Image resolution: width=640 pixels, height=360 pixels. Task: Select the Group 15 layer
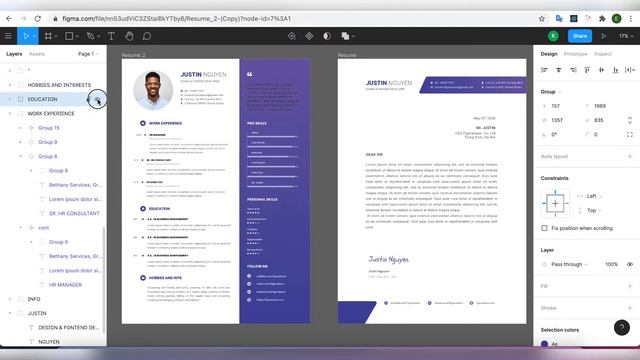(49, 128)
